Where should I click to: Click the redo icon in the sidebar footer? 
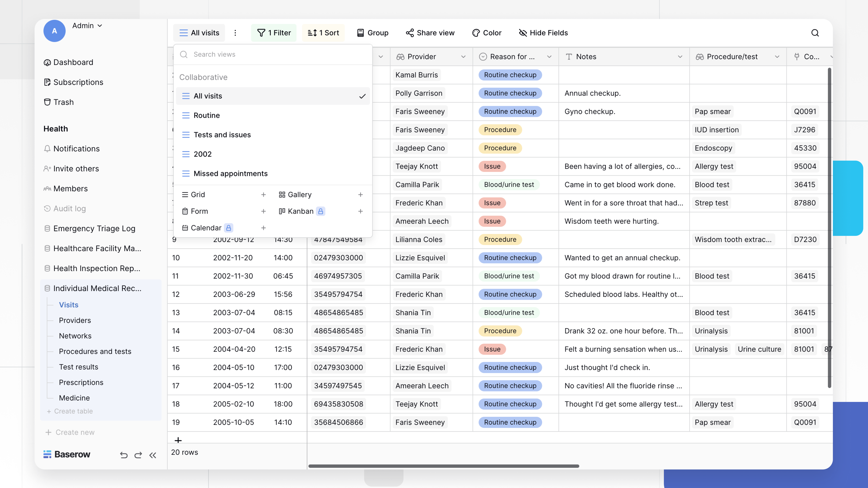coord(138,455)
